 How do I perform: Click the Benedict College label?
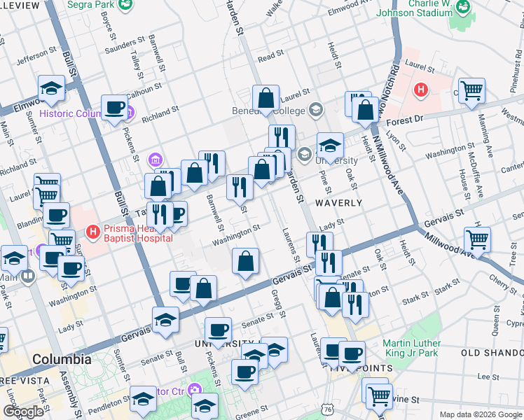pos(269,111)
